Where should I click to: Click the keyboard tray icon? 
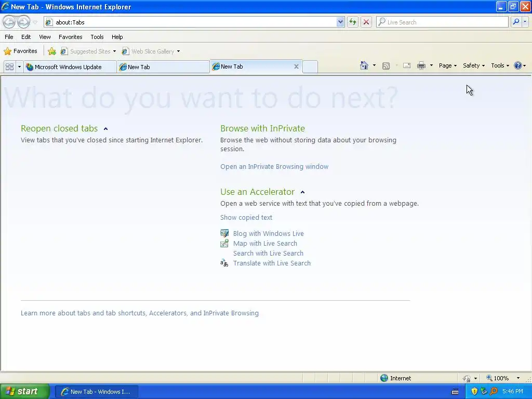point(455,392)
